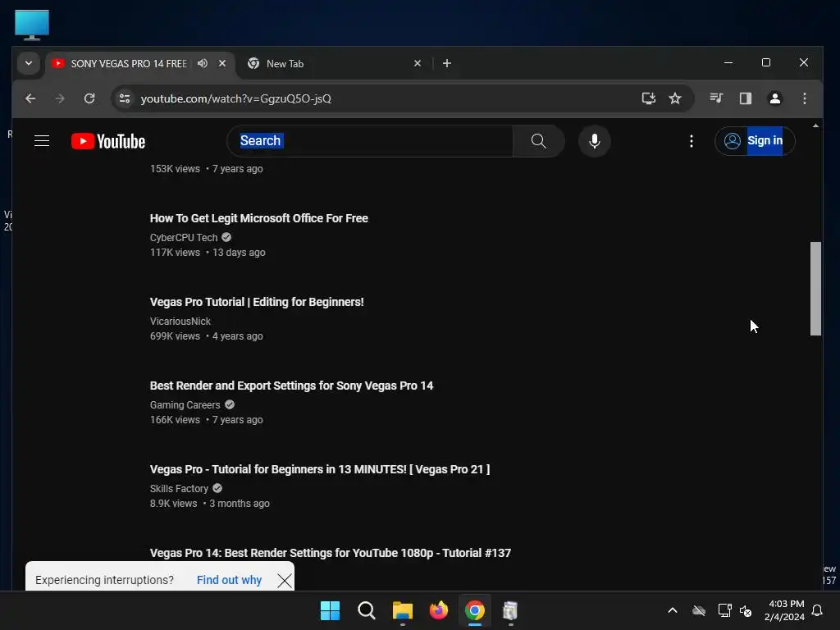The width and height of the screenshot is (840, 630).
Task: Go back to the previous page
Action: (x=30, y=98)
